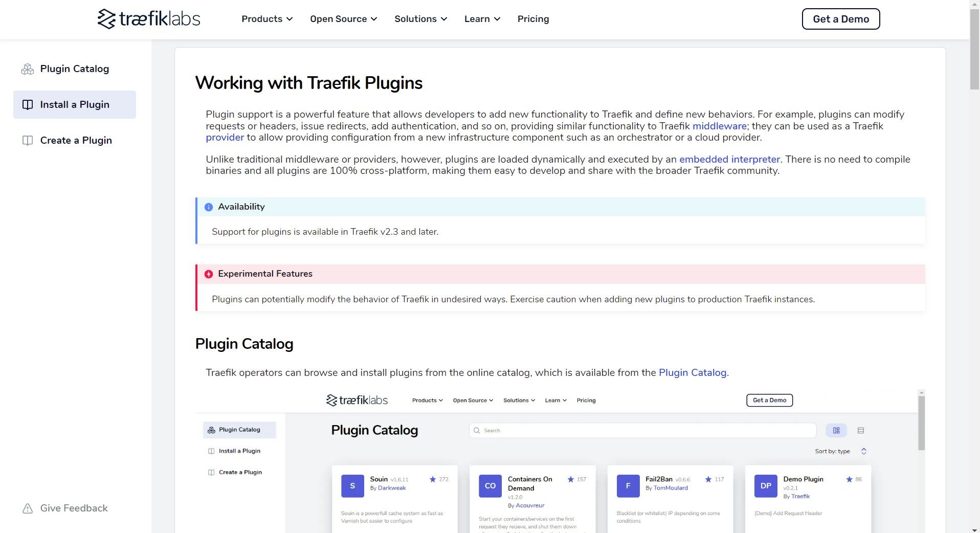This screenshot has height=533, width=980.
Task: Click the page's vertical scrollbar thumb
Action: click(x=975, y=49)
